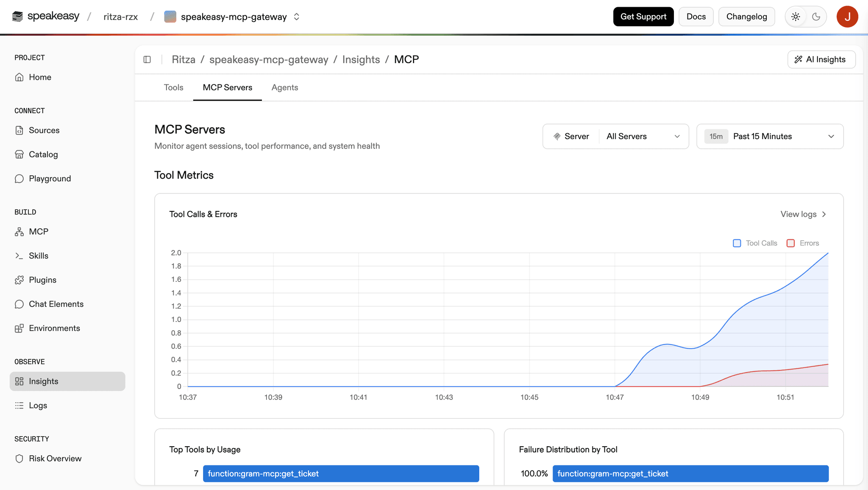Click the Skills terminal icon
Viewport: 868px width, 490px height.
[x=19, y=256]
